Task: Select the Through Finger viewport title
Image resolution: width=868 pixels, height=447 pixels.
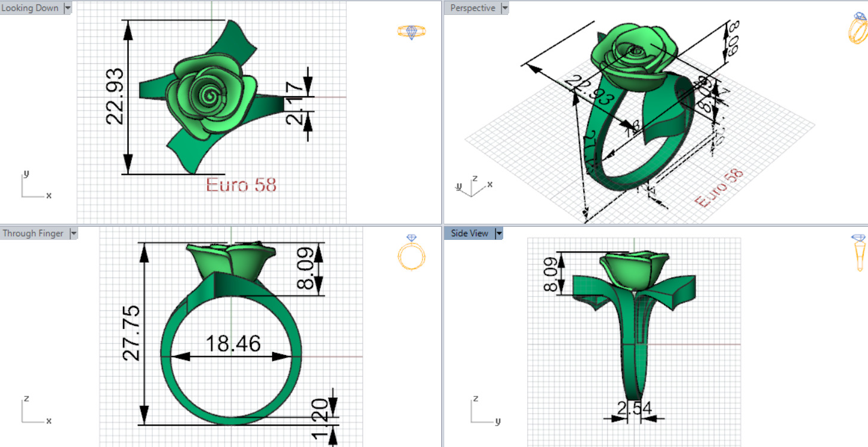Action: pyautogui.click(x=33, y=233)
